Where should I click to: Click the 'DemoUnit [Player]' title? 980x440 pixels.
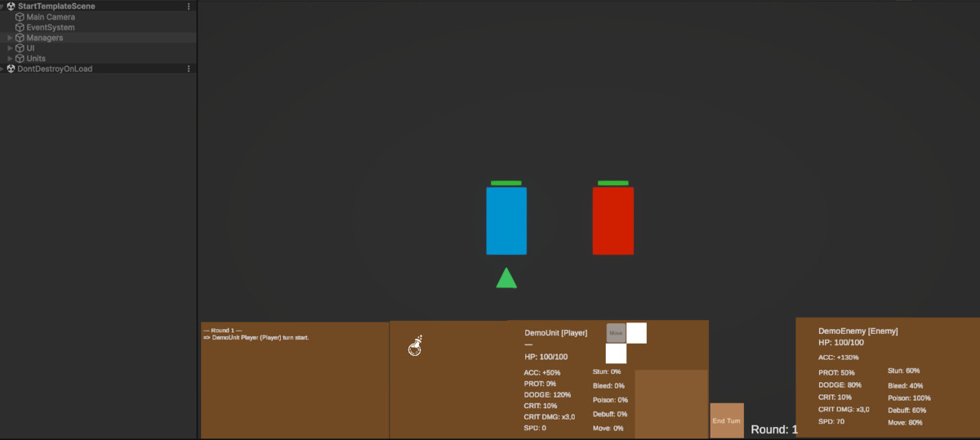coord(556,333)
